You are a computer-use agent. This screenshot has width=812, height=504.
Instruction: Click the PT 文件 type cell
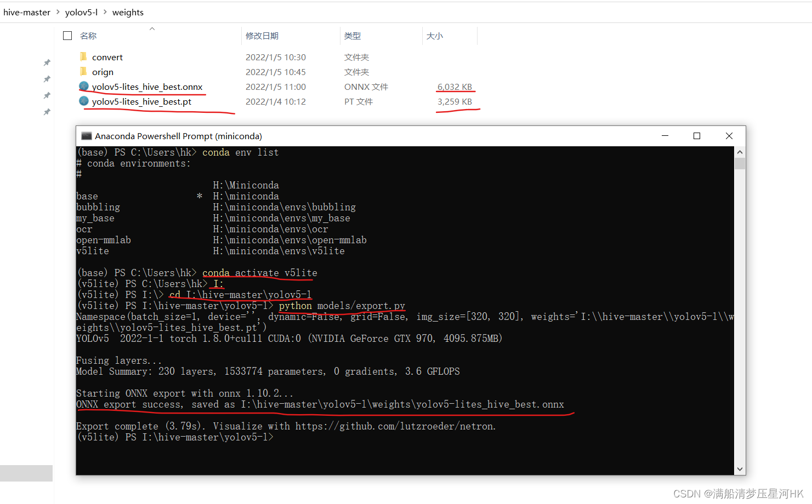click(x=359, y=101)
